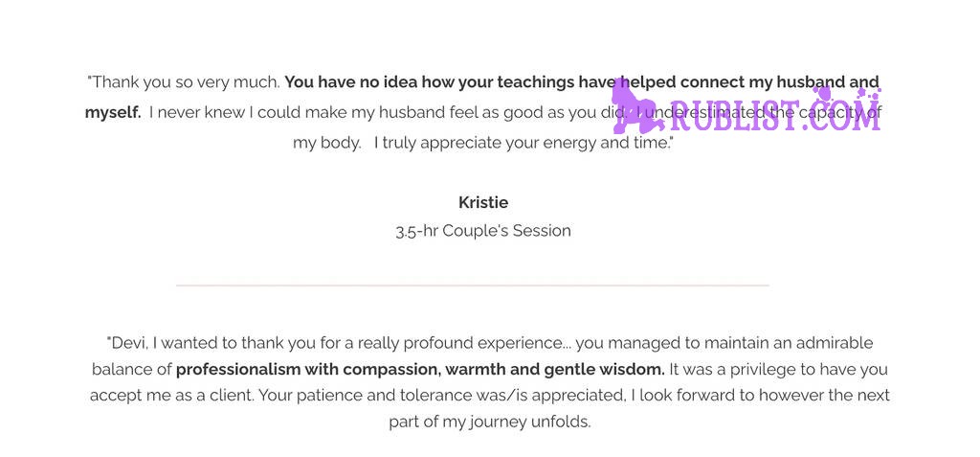The width and height of the screenshot is (980, 457).
Task: Click the purple figure icon in watermark
Action: pos(637,106)
